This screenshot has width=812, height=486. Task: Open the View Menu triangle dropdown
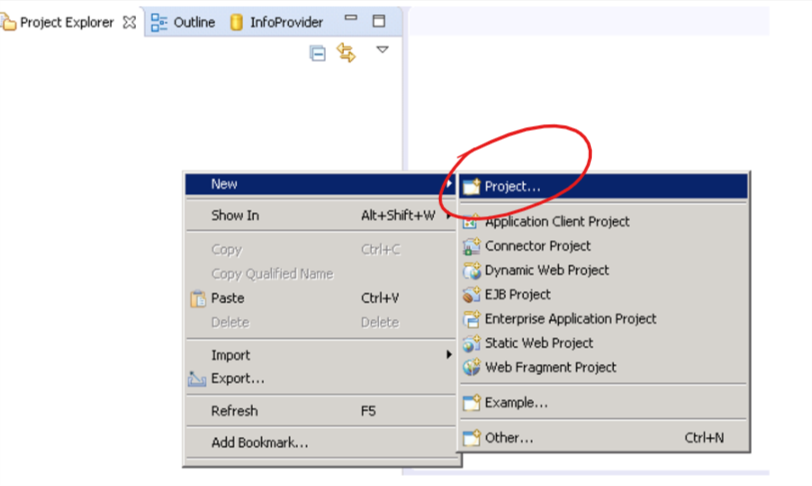[382, 50]
